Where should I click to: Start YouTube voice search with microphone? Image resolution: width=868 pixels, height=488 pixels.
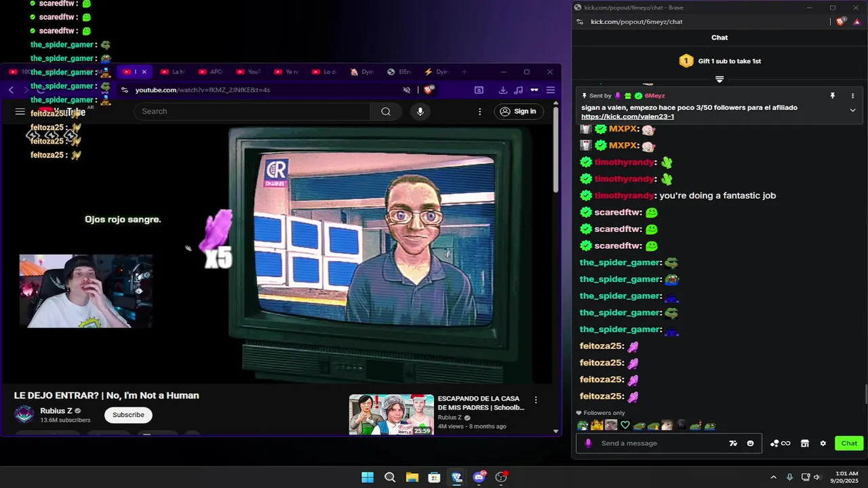[x=420, y=111]
